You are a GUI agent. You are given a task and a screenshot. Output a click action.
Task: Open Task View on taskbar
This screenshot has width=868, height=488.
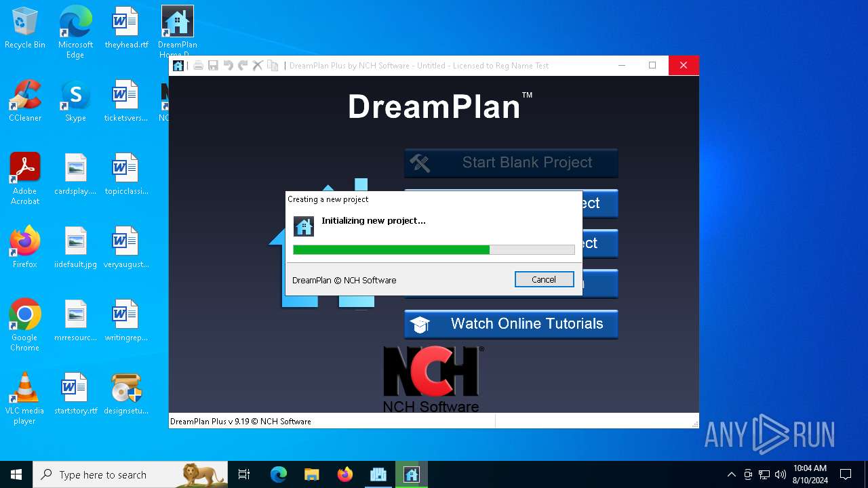244,474
